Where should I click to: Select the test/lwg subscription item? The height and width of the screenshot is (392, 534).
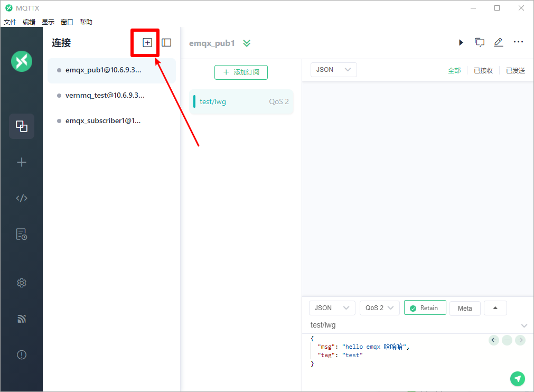(241, 101)
